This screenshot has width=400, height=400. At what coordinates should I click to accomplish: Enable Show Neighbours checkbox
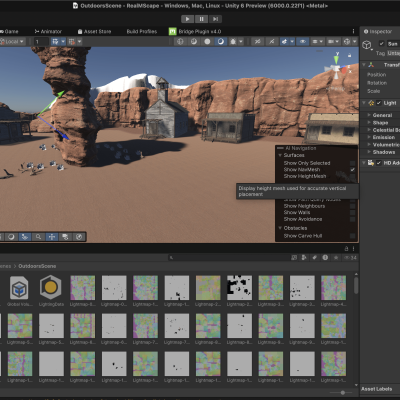352,206
